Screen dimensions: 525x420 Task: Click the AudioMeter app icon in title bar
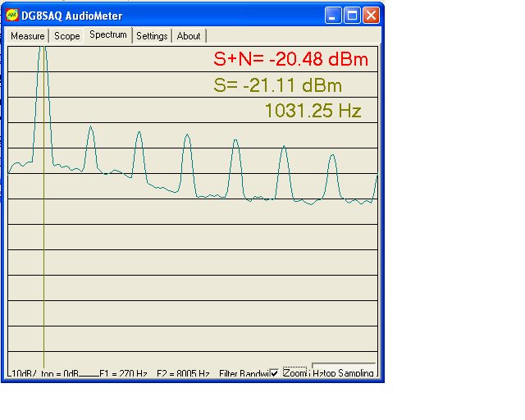(x=12, y=16)
